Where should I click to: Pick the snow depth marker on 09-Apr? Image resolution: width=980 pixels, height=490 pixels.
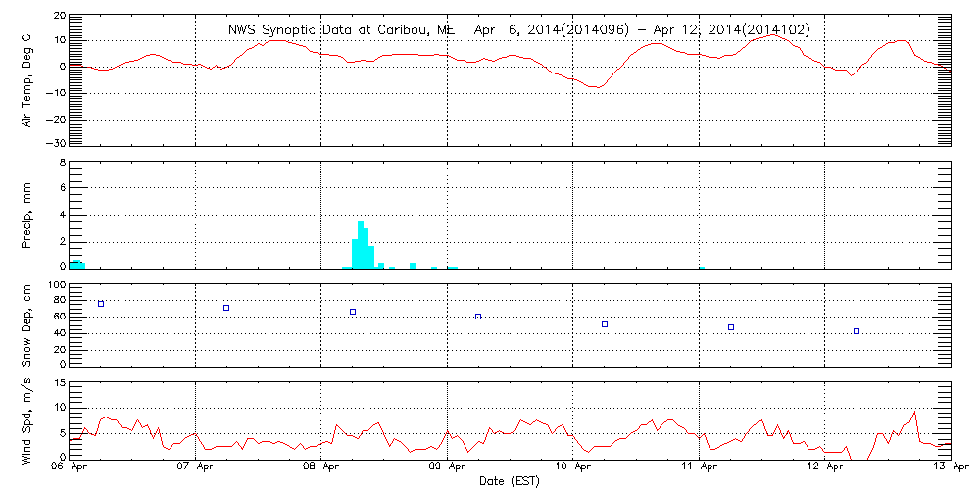478,317
